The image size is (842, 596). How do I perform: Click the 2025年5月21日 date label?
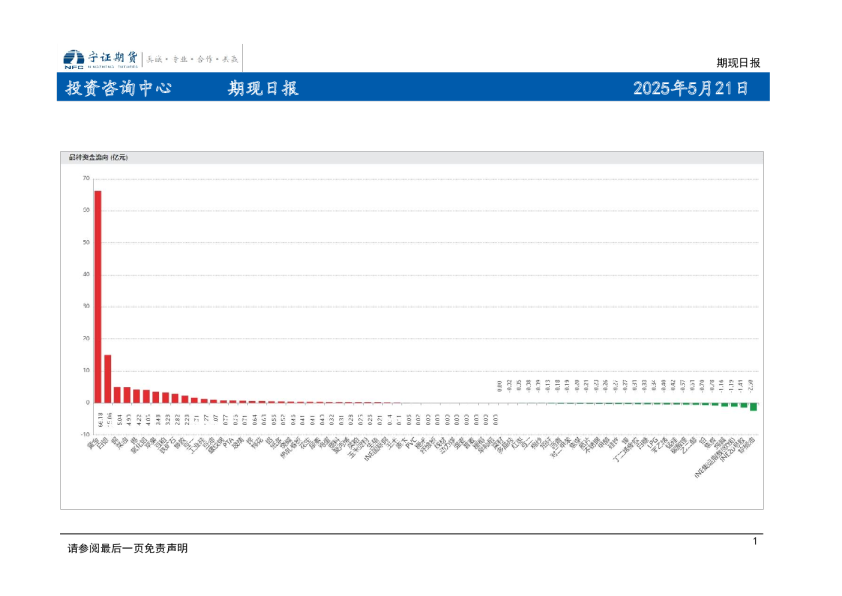[691, 88]
